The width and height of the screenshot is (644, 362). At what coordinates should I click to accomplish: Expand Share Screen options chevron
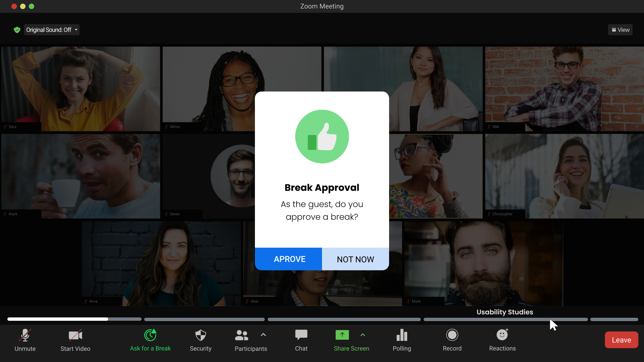click(x=363, y=335)
